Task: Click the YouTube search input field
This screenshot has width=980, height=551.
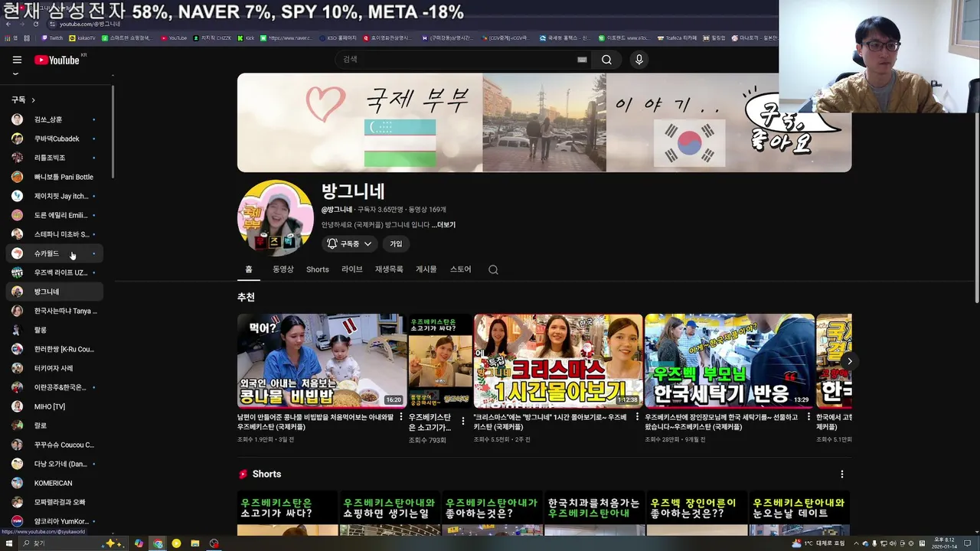Action: 456,60
